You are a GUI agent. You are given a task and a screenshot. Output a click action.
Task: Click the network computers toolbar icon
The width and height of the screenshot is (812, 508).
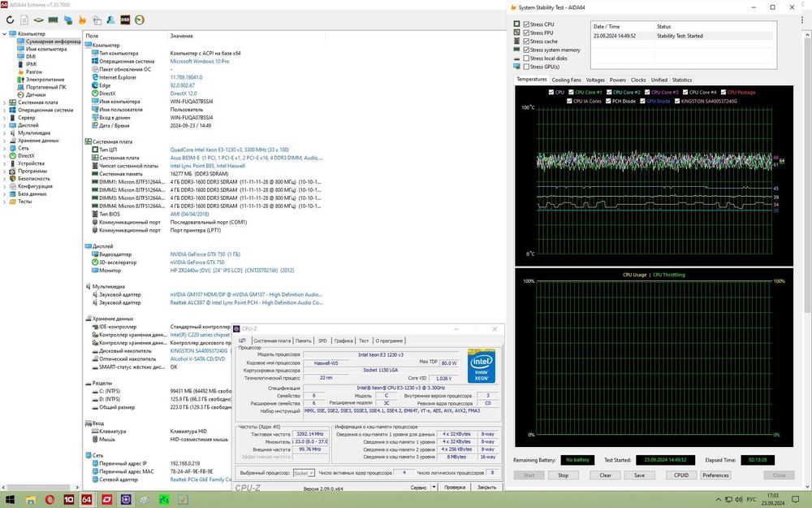68,20
